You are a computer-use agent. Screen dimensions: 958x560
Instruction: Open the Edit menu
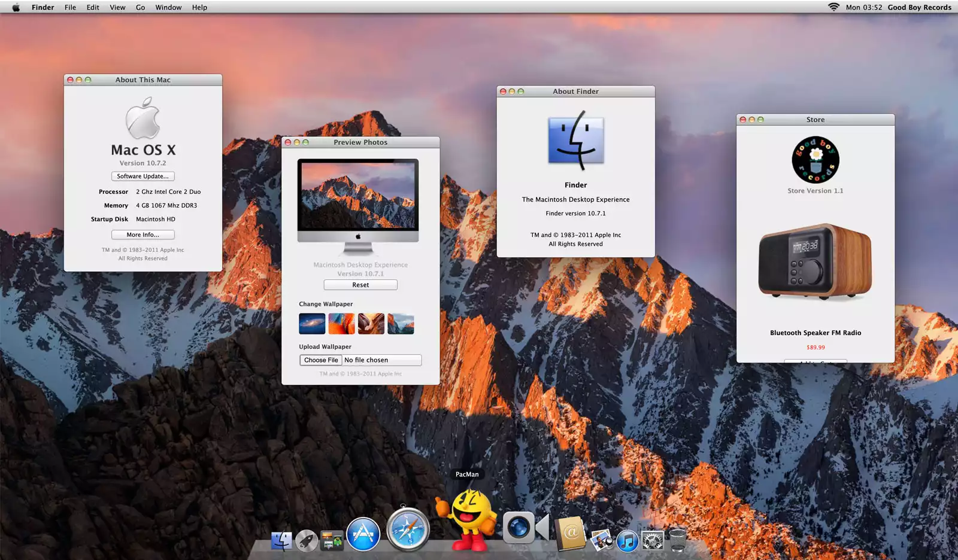[93, 7]
